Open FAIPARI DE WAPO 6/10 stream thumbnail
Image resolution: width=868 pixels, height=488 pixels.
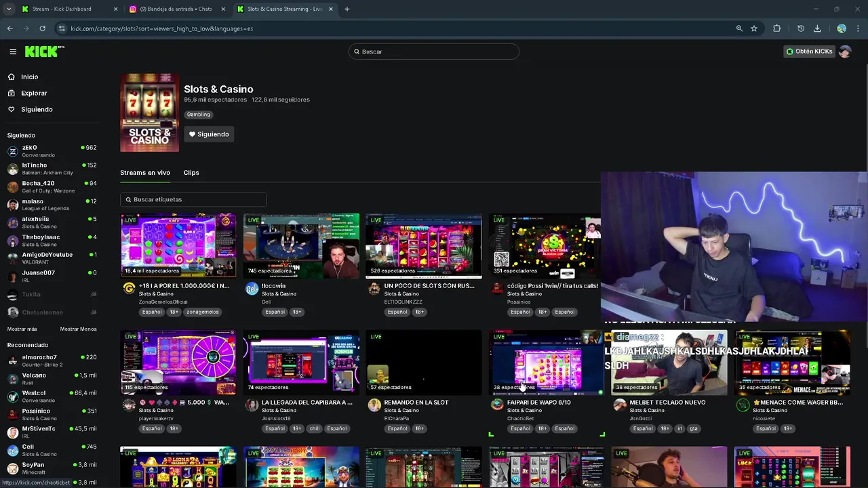[x=547, y=363]
